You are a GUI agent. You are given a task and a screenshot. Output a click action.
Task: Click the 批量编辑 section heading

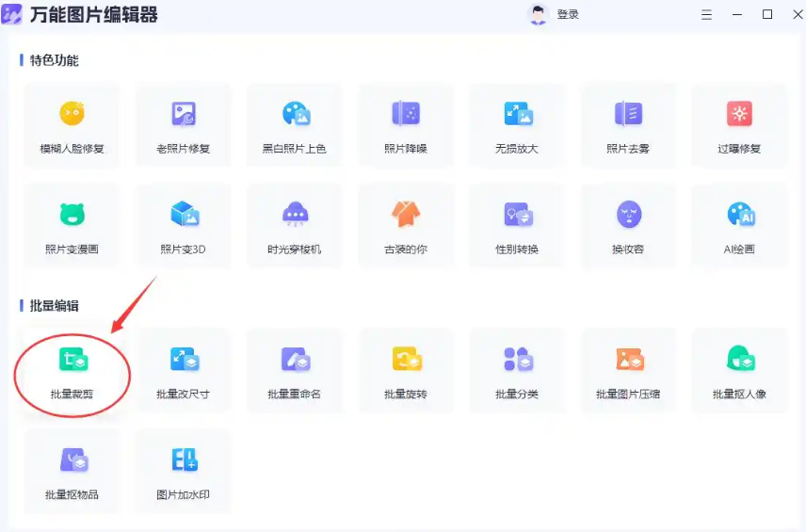click(x=54, y=306)
